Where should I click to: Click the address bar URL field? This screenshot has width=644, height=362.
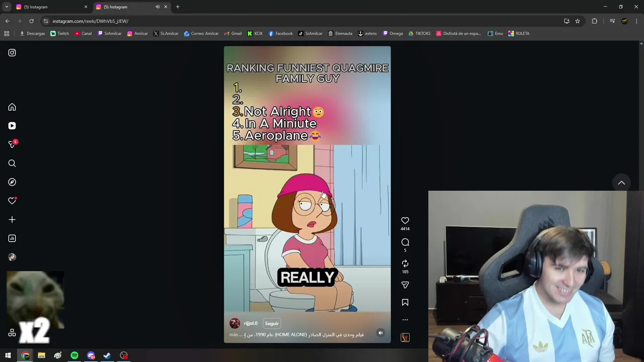[302, 21]
